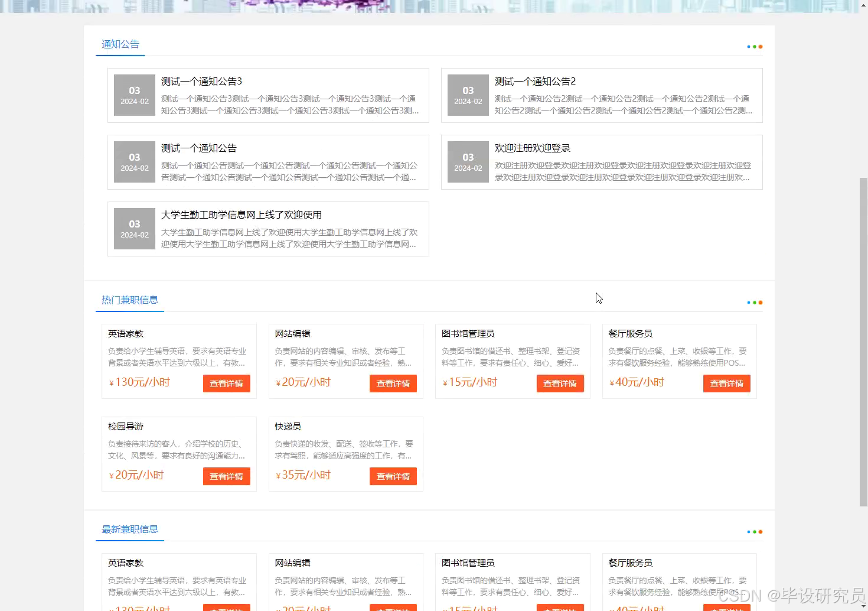Open hot job title 餐厅服务员
The height and width of the screenshot is (611, 868).
pyautogui.click(x=631, y=334)
